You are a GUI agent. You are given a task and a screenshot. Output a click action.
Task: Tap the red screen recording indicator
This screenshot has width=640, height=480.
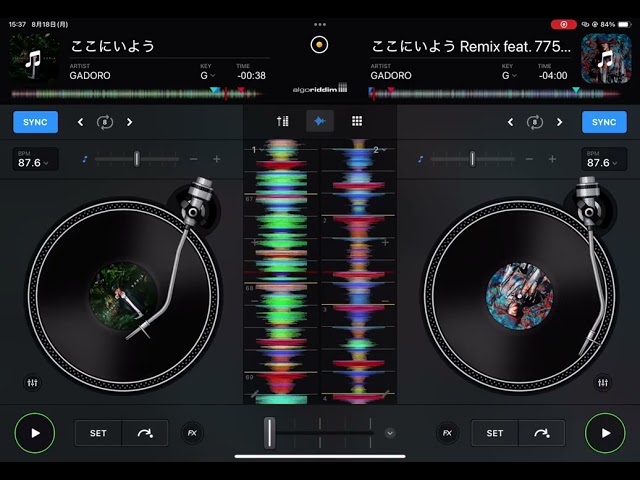564,24
